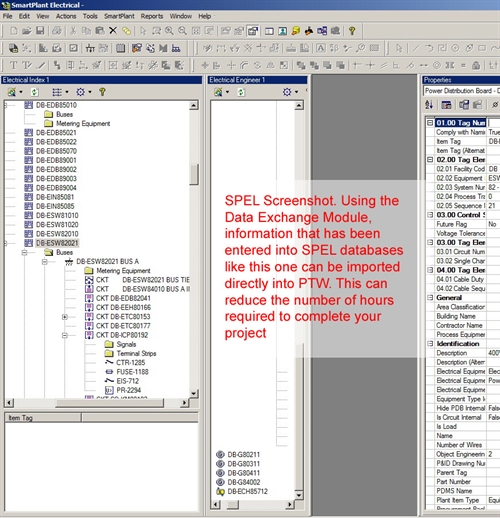This screenshot has height=518, width=500.
Task: Open the Reports menu
Action: 152,16
